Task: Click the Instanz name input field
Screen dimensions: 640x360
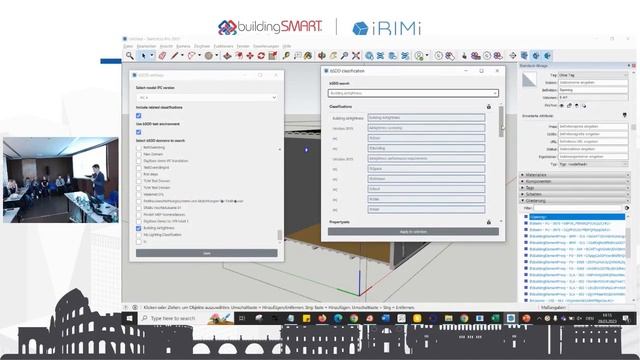Action: [593, 82]
